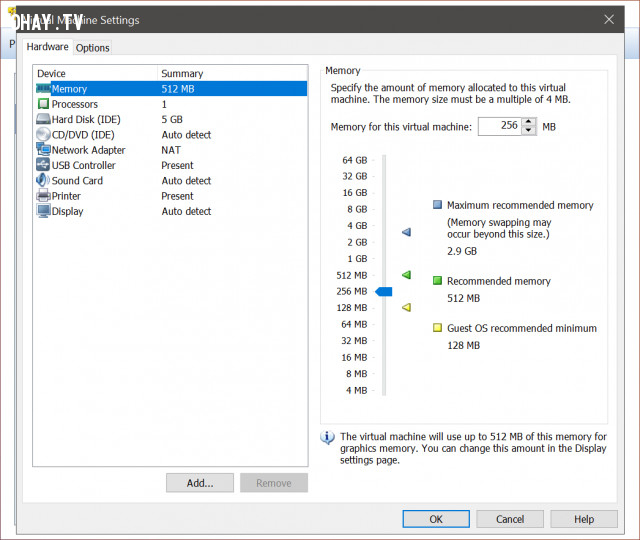640x540 pixels.
Task: Click the 2.9 GB maximum memory value
Action: 462,251
